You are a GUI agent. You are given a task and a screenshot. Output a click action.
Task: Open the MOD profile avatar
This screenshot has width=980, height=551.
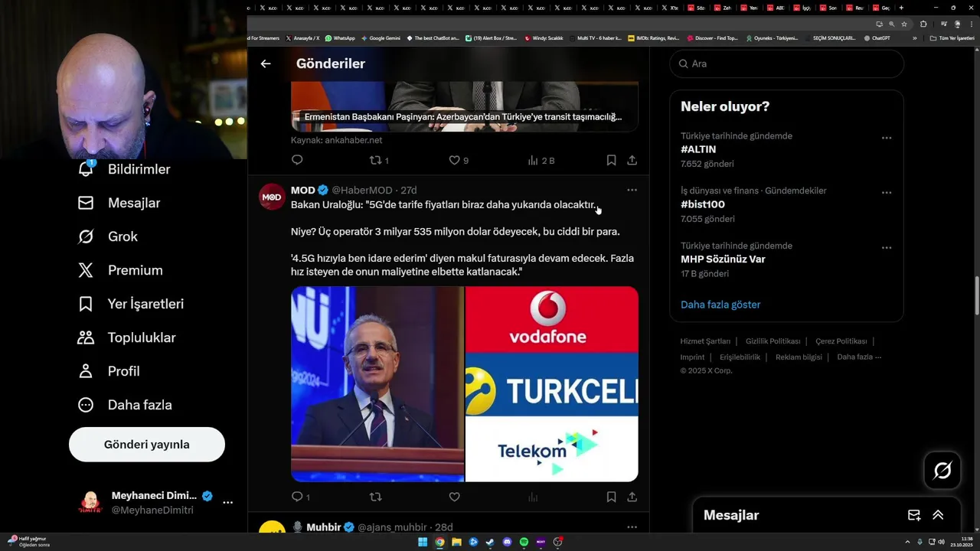[x=273, y=197]
